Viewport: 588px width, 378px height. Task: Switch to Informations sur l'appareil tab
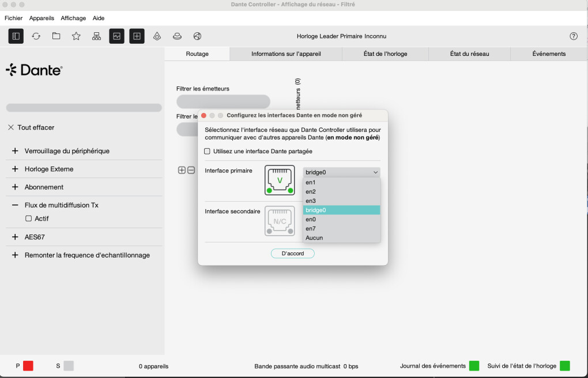[x=286, y=54]
